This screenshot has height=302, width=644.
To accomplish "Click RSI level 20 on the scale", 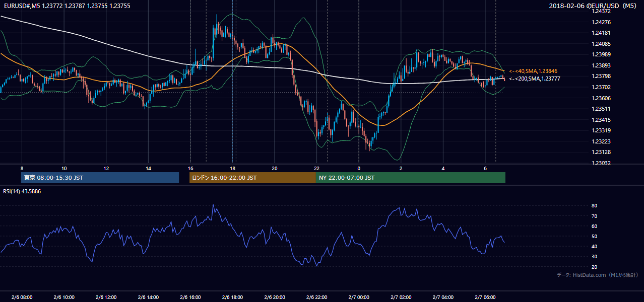I will click(594, 267).
